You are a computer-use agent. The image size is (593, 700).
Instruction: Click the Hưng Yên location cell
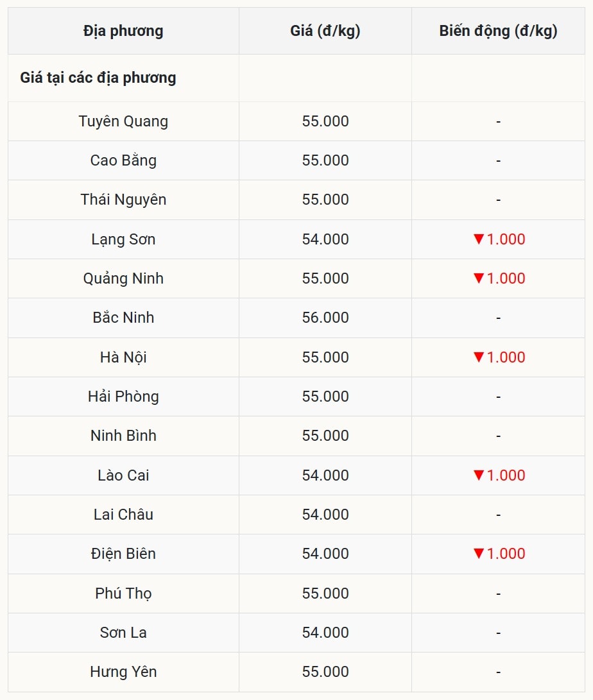coord(123,672)
